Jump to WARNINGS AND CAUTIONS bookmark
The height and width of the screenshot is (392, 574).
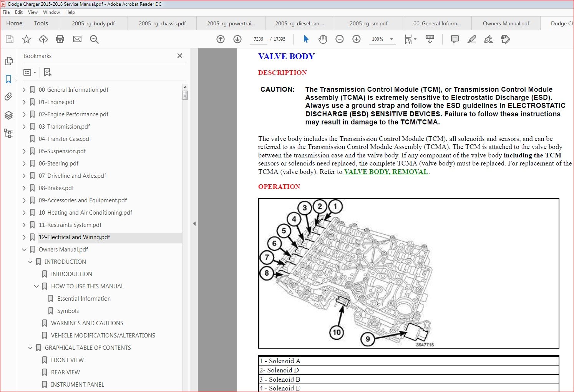point(87,323)
